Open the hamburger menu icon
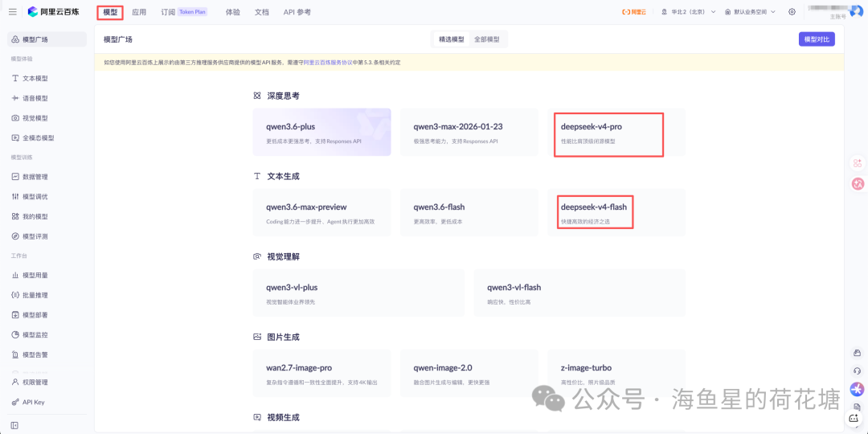The height and width of the screenshot is (434, 868). (x=13, y=11)
